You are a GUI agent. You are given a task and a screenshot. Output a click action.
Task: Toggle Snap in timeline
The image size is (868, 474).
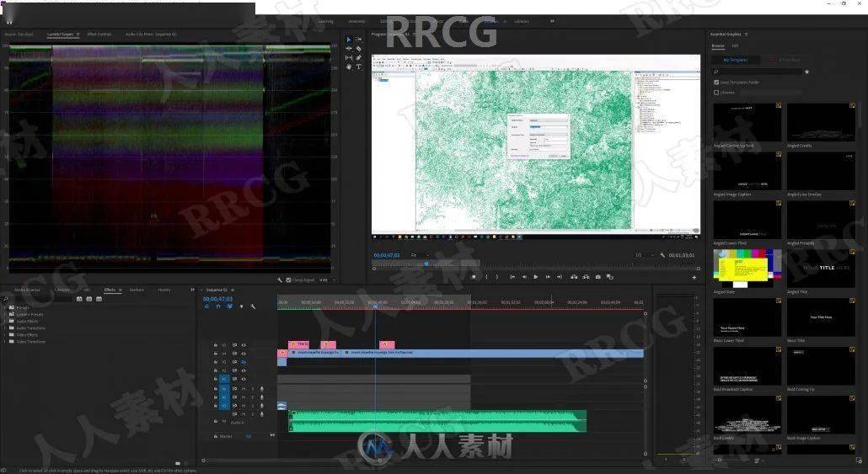pos(218,306)
